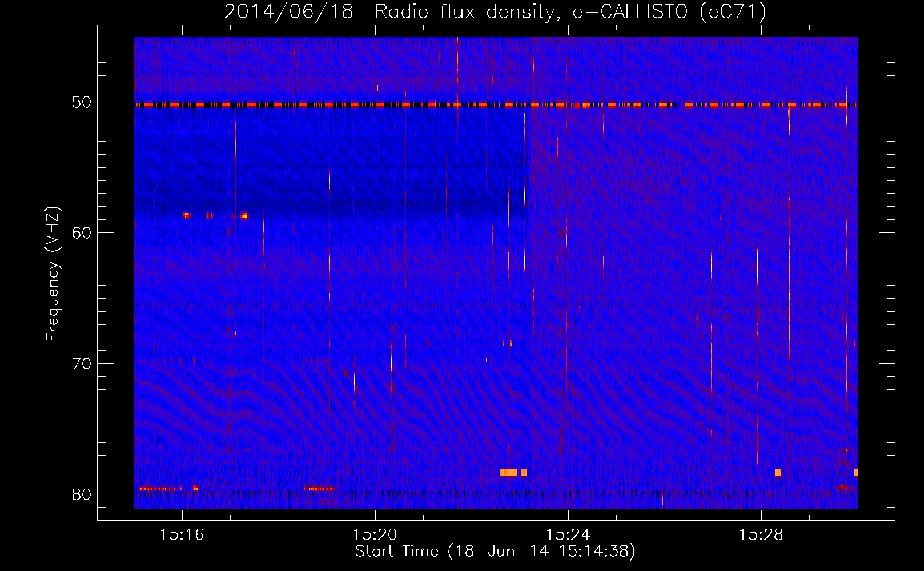Click the red interference line near 50 MHz

pos(496,105)
